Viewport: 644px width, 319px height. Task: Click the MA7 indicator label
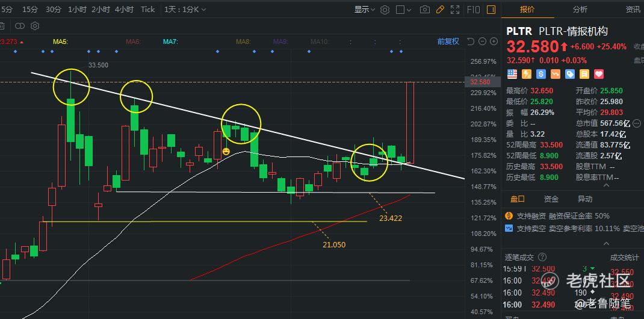[170, 41]
